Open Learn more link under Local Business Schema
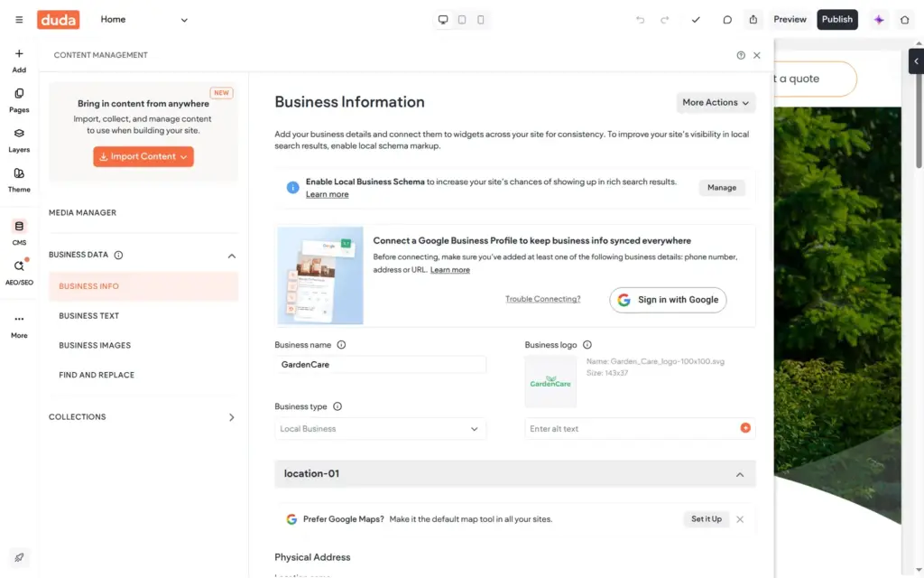This screenshot has height=578, width=924. pos(327,194)
